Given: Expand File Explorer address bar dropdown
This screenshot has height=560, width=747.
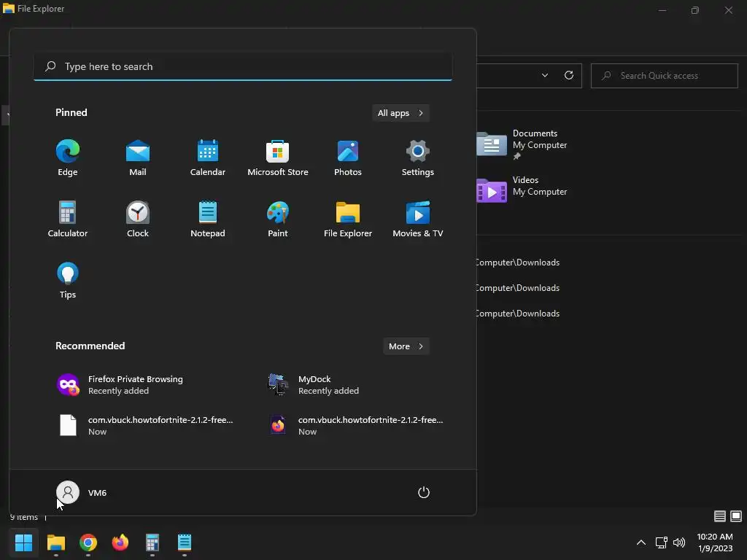Looking at the screenshot, I should (x=545, y=75).
